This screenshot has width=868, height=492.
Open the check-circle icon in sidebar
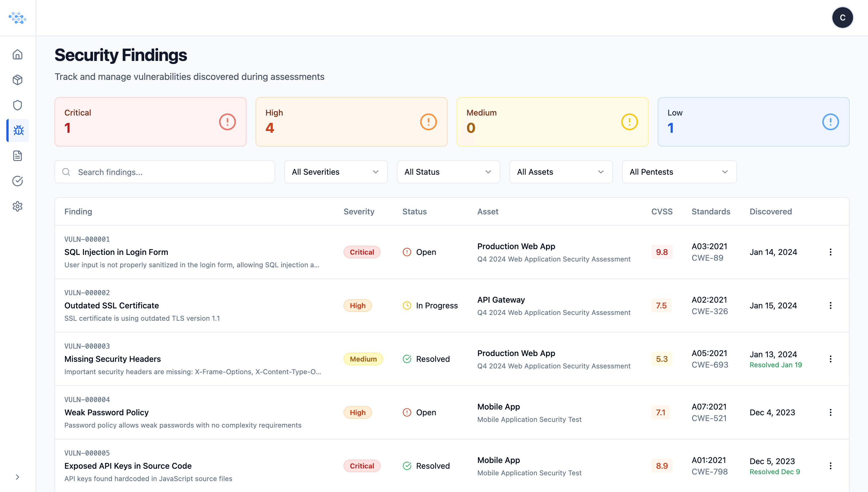point(18,181)
